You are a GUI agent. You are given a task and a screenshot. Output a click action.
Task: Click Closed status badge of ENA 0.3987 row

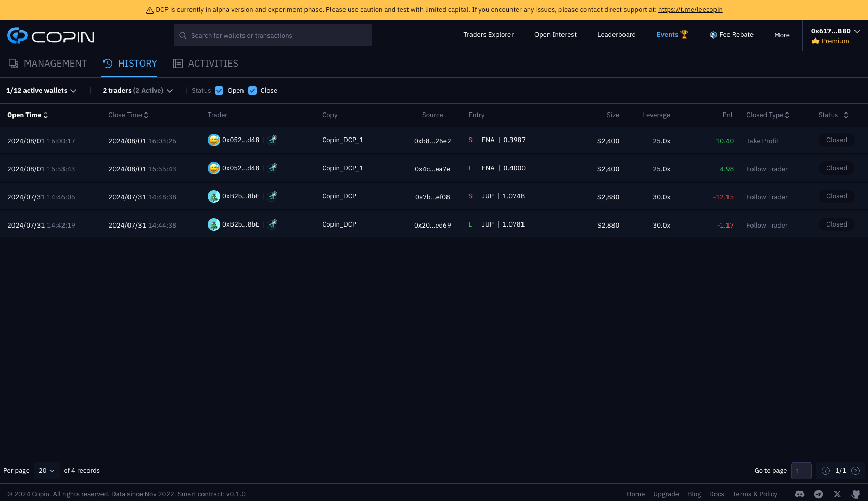(x=837, y=140)
